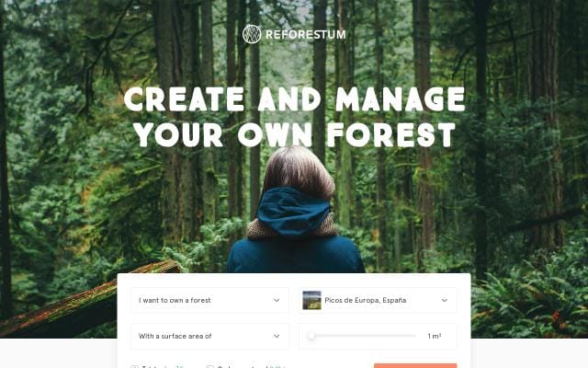Click chevron arrow beside "I want to own a forest"

tap(277, 300)
